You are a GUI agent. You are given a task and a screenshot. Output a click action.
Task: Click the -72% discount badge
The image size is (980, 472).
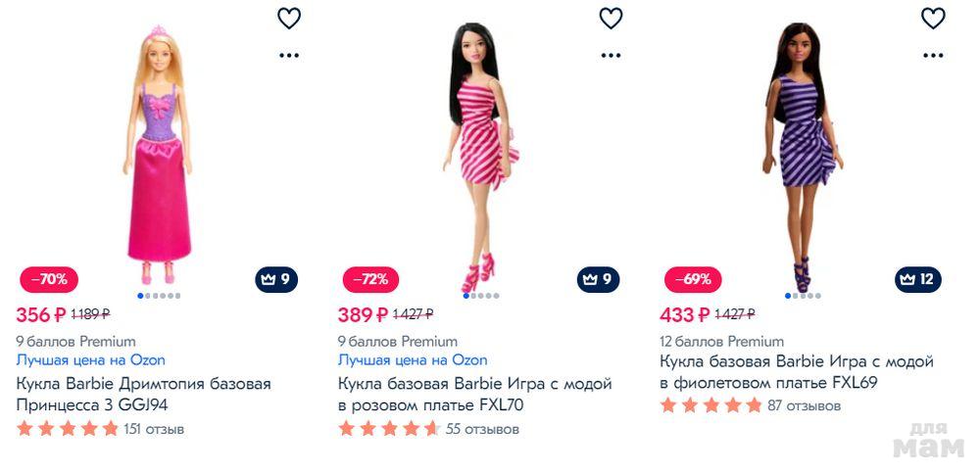pos(370,279)
